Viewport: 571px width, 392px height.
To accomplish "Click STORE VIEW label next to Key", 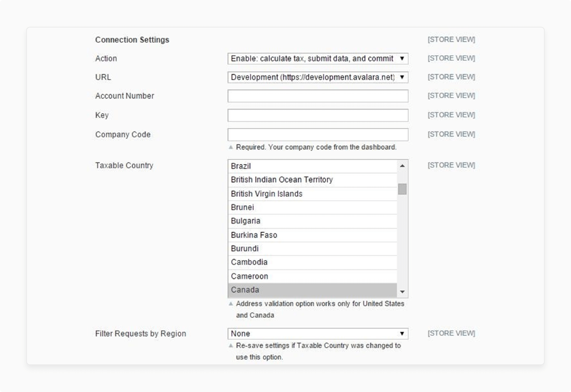I will click(451, 115).
